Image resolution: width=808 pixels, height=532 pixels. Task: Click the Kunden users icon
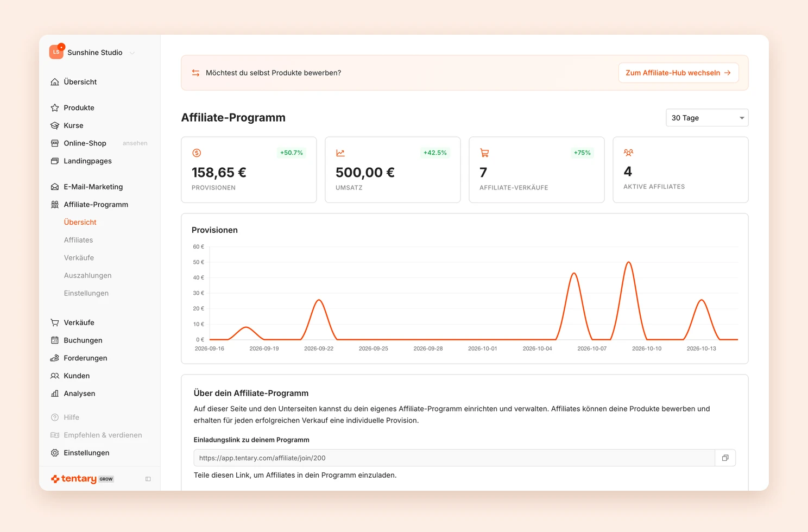[55, 376]
